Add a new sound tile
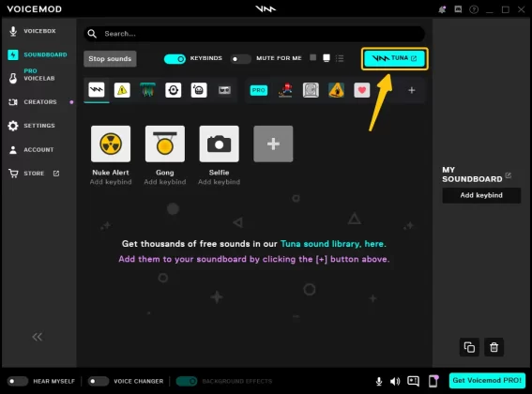This screenshot has height=394, width=532. 273,144
